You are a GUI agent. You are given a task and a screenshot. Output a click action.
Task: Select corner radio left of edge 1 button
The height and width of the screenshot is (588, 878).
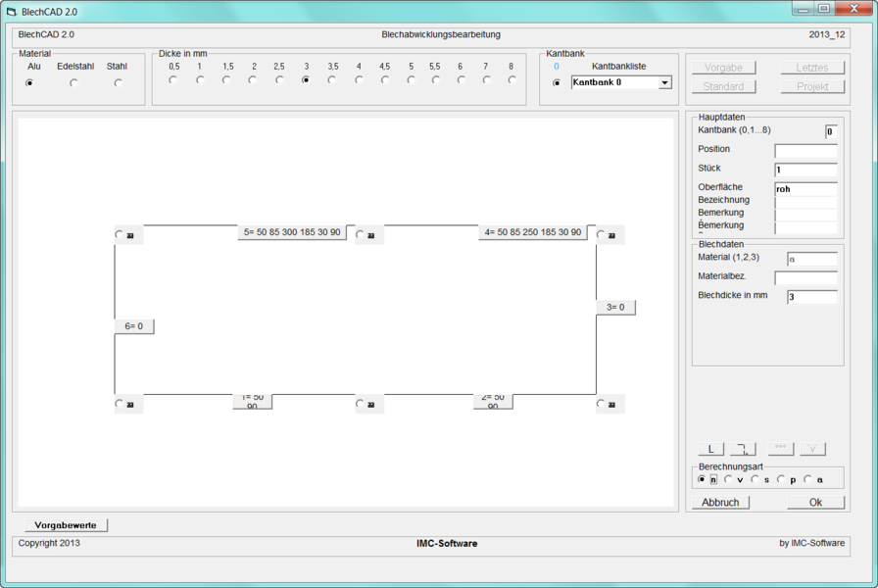click(x=119, y=403)
